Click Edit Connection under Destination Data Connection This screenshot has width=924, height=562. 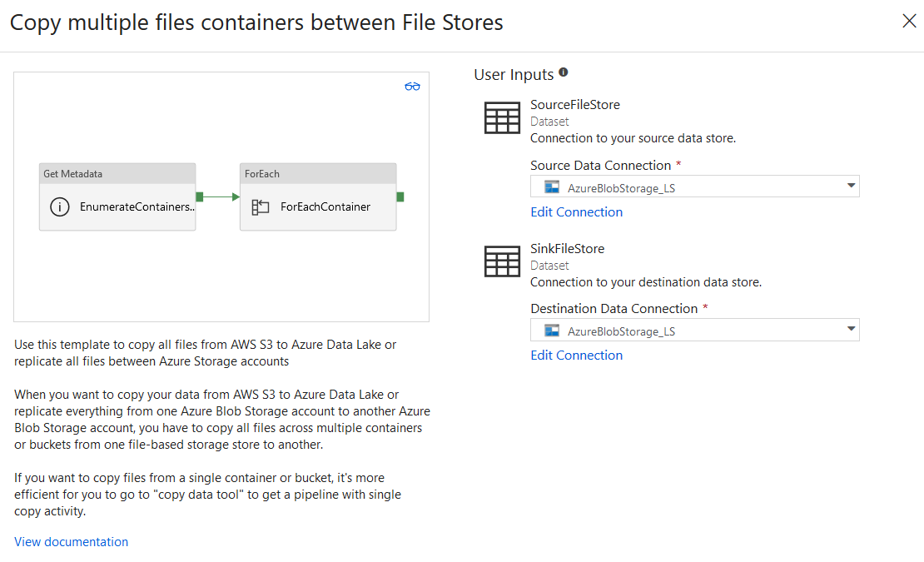(x=576, y=356)
